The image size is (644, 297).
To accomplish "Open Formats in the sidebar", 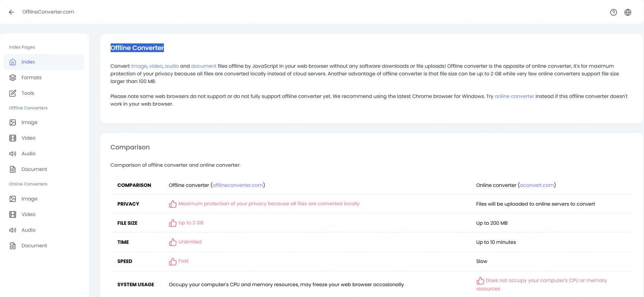I will [44, 77].
